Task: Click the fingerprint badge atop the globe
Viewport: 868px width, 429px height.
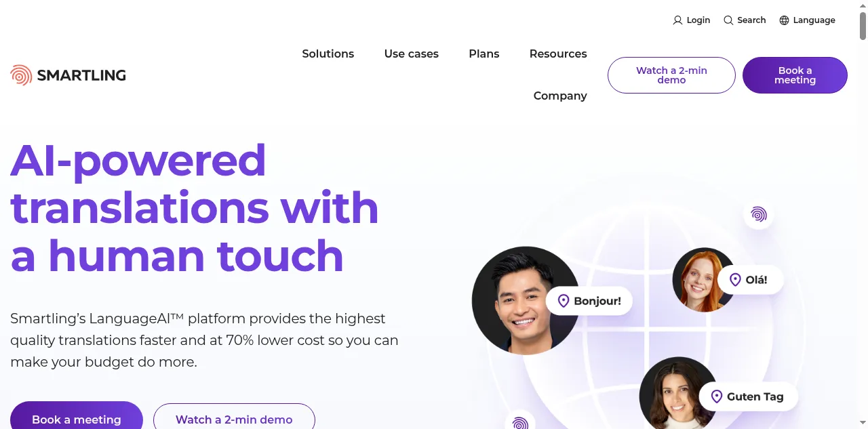Action: [x=758, y=215]
